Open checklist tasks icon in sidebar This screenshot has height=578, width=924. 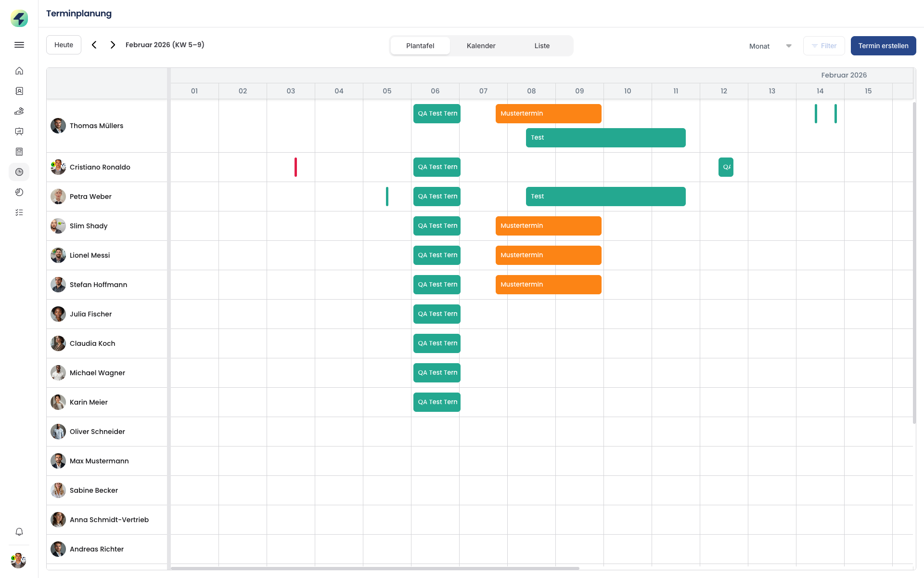click(x=19, y=212)
